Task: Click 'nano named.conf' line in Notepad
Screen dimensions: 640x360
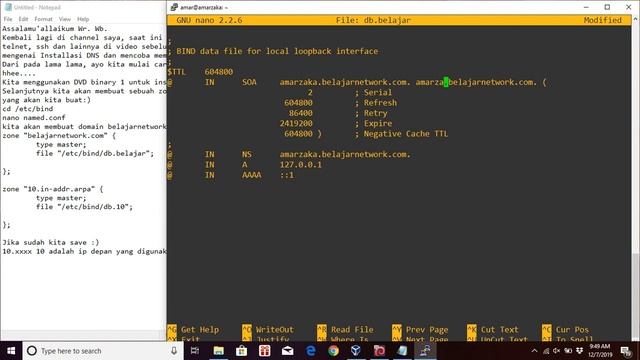Action: [x=34, y=118]
